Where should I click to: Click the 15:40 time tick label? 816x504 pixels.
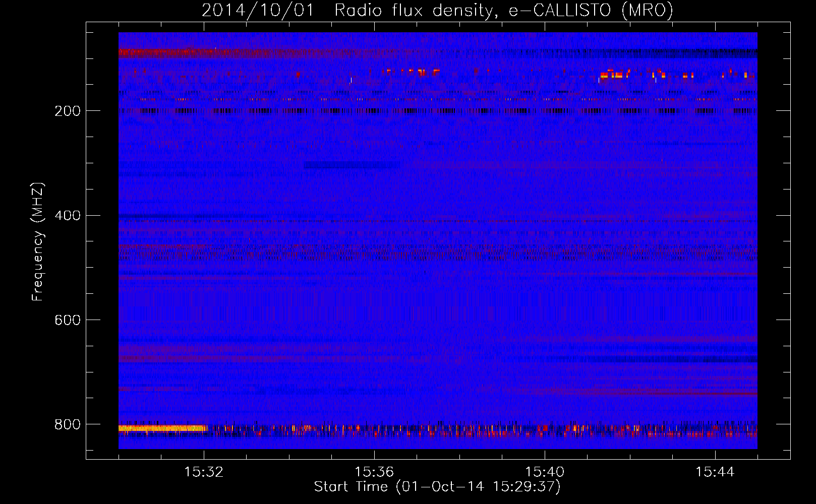[x=545, y=472]
